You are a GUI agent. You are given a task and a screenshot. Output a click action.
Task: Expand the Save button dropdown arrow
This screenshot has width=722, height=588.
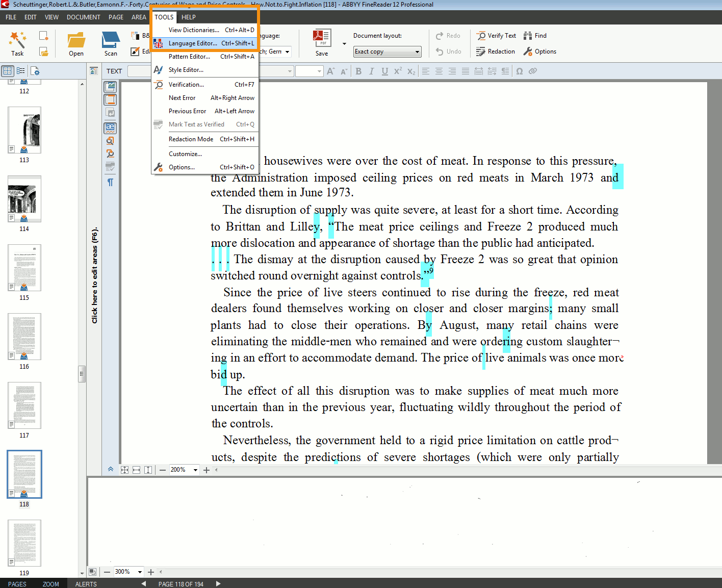tap(344, 44)
